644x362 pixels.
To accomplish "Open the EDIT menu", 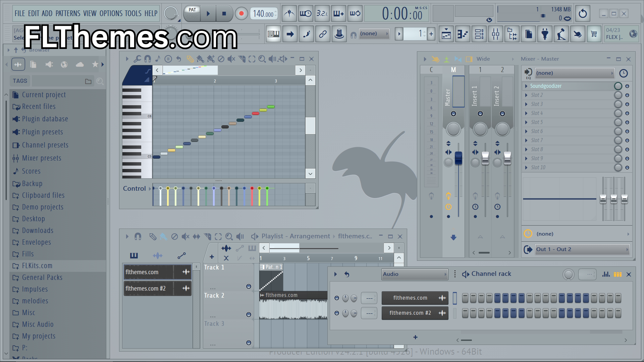I will (34, 13).
